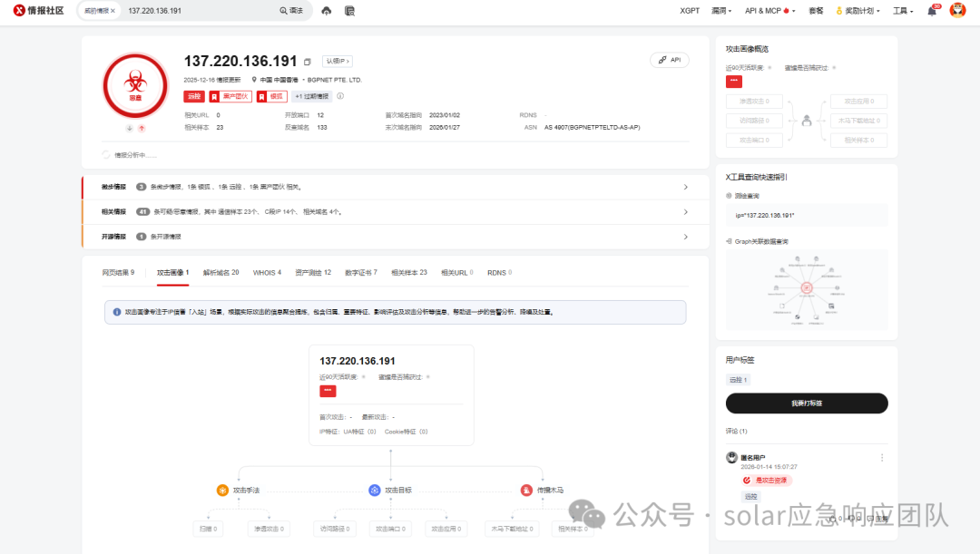Open the 套餐 menu item
This screenshot has width=980, height=554.
tap(816, 11)
